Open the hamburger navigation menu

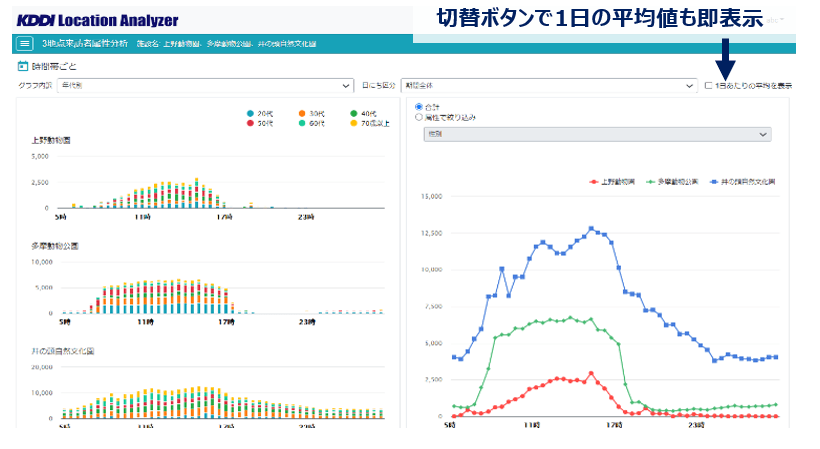click(x=25, y=44)
